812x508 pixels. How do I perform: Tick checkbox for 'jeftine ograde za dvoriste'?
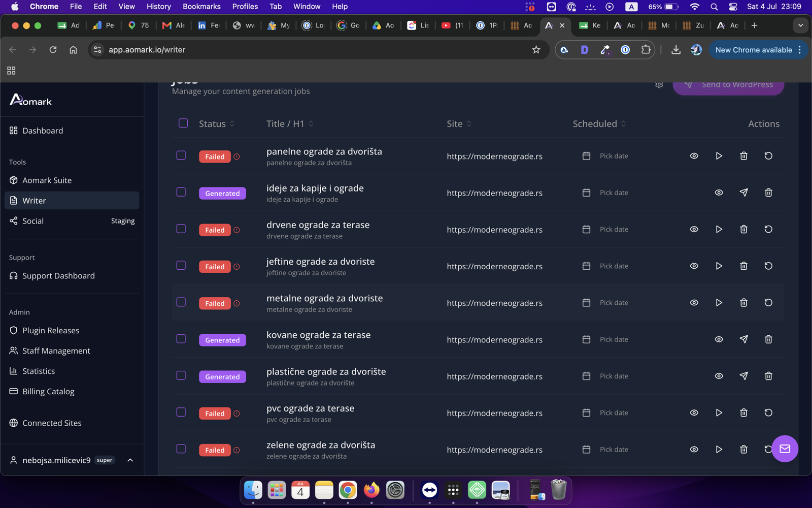coord(181,265)
